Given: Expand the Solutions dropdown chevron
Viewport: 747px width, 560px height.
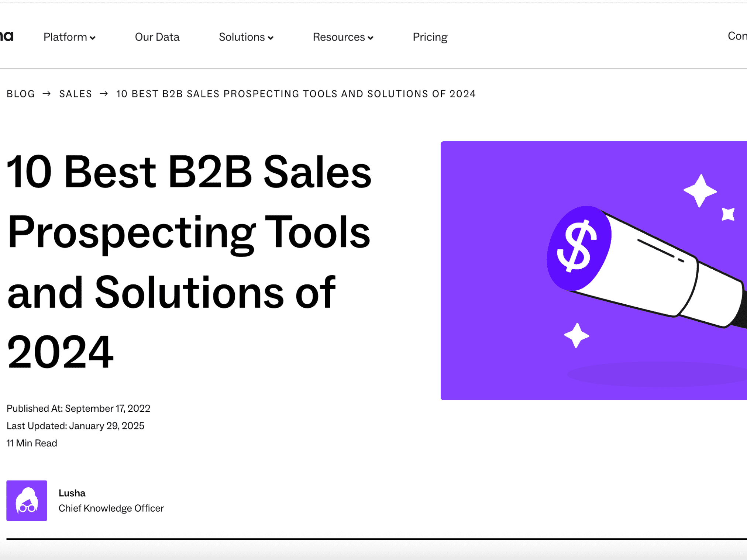Looking at the screenshot, I should click(271, 38).
